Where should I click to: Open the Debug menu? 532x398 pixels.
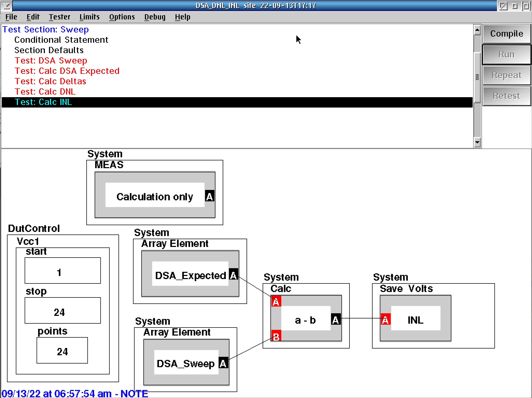pyautogui.click(x=155, y=17)
